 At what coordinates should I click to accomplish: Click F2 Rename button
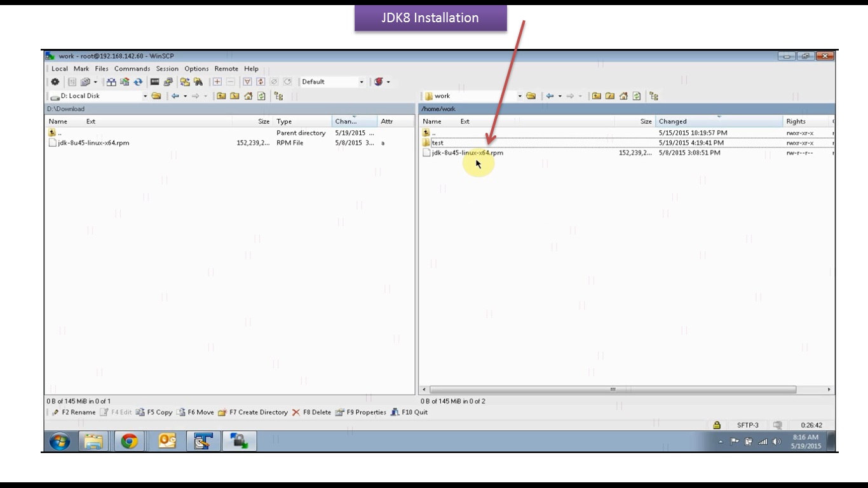click(x=74, y=412)
